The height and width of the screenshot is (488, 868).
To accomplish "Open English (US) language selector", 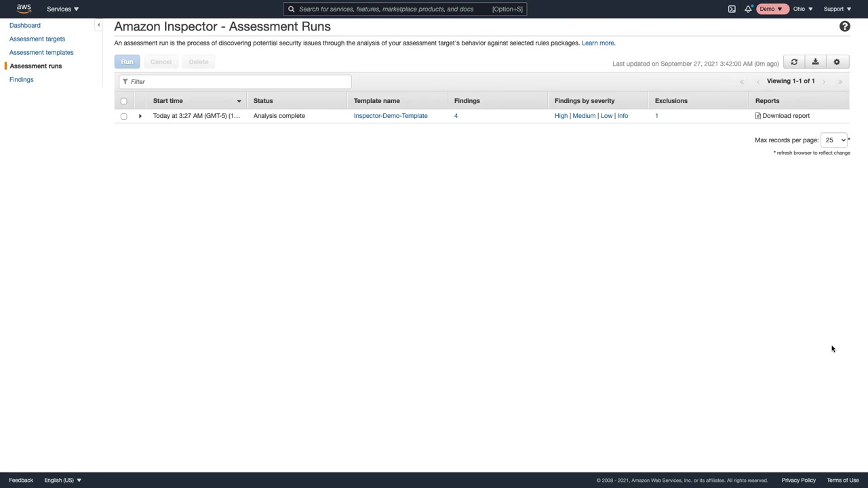I will tap(62, 480).
